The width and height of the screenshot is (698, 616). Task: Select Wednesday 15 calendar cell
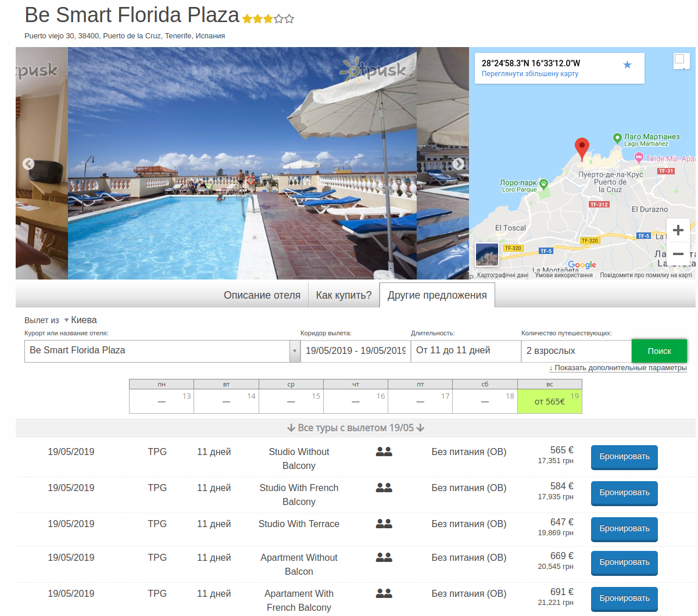[291, 401]
